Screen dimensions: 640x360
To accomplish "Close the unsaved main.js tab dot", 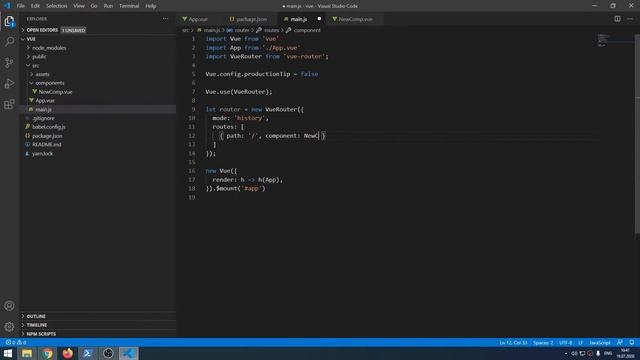I will coord(319,19).
